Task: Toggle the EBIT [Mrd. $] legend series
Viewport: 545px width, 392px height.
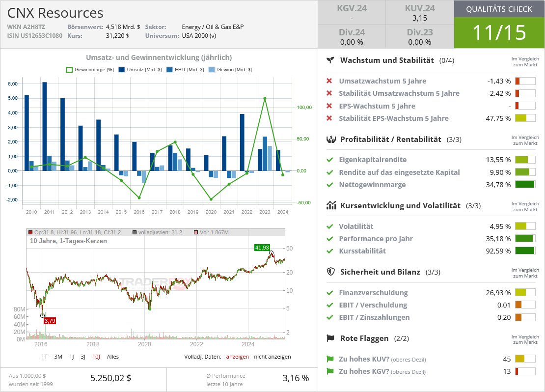Action: tap(185, 70)
